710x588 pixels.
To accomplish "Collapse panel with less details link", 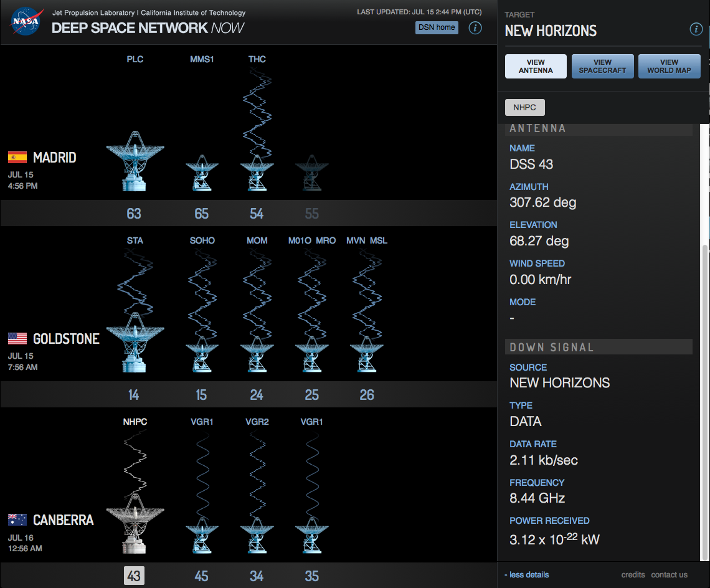I will 527,575.
